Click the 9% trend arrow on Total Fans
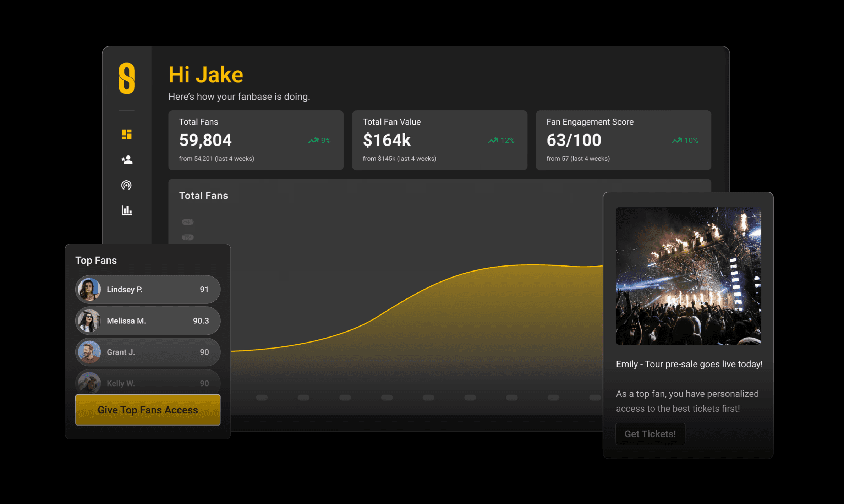844x504 pixels. (x=313, y=141)
